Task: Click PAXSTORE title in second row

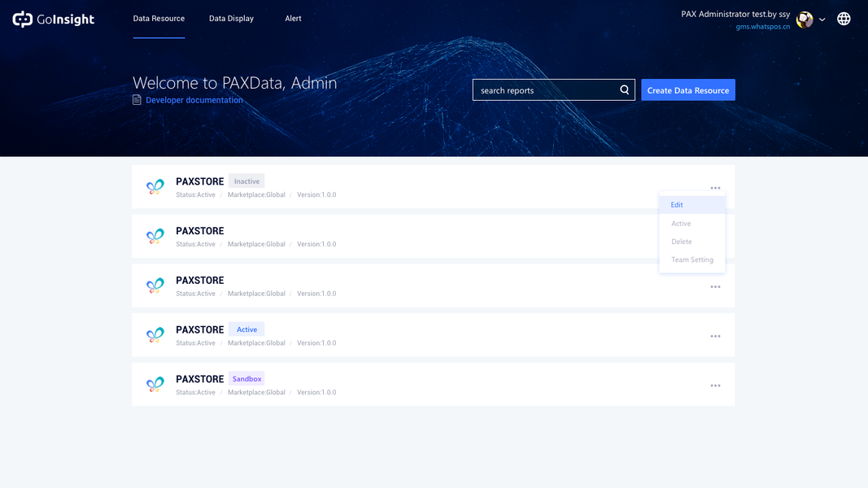Action: point(200,231)
